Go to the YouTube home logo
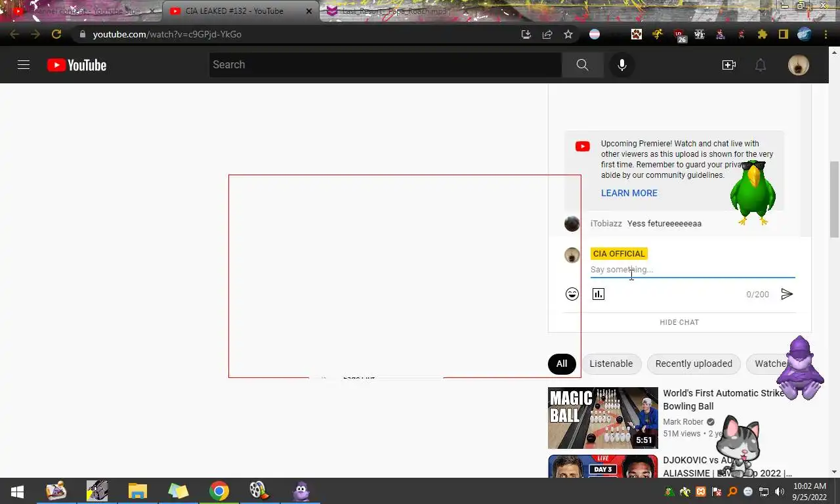The height and width of the screenshot is (504, 840). [x=77, y=65]
